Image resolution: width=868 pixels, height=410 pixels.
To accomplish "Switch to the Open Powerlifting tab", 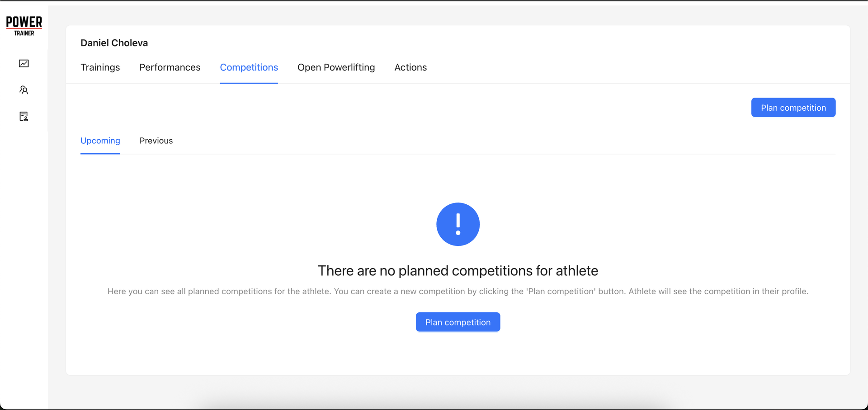I will (336, 67).
